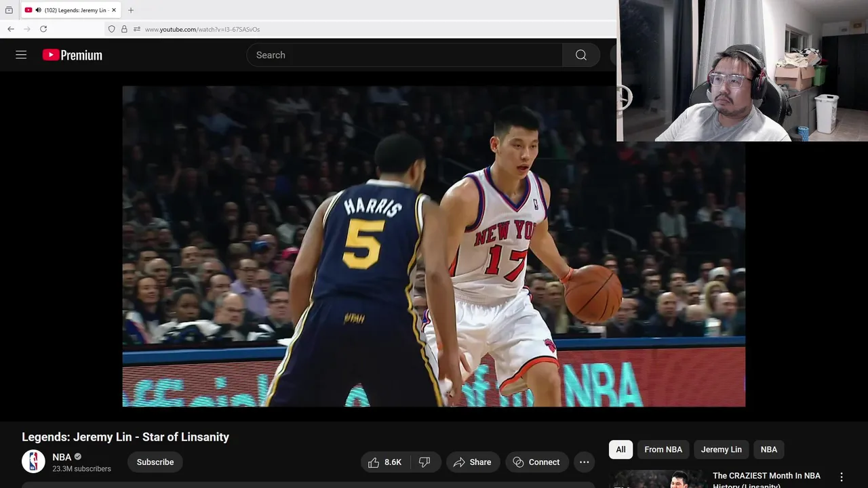Click the browser forward arrow
Screen dimensions: 868x488
tap(27, 29)
